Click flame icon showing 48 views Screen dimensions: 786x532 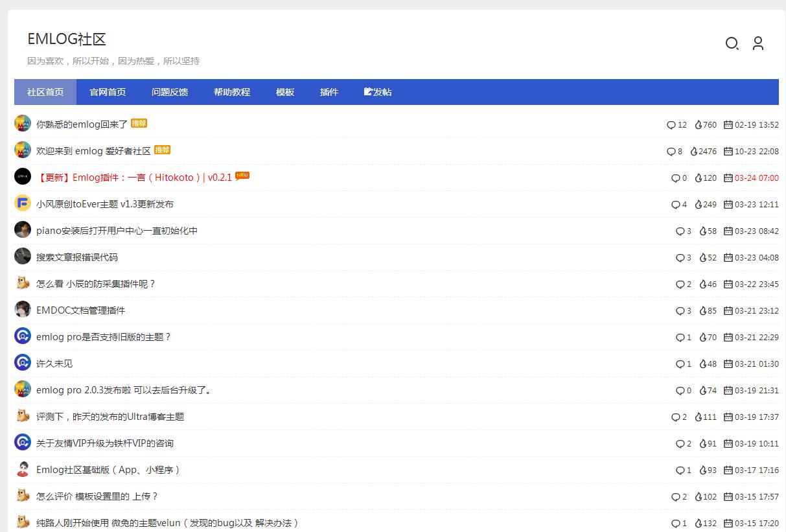pyautogui.click(x=703, y=364)
